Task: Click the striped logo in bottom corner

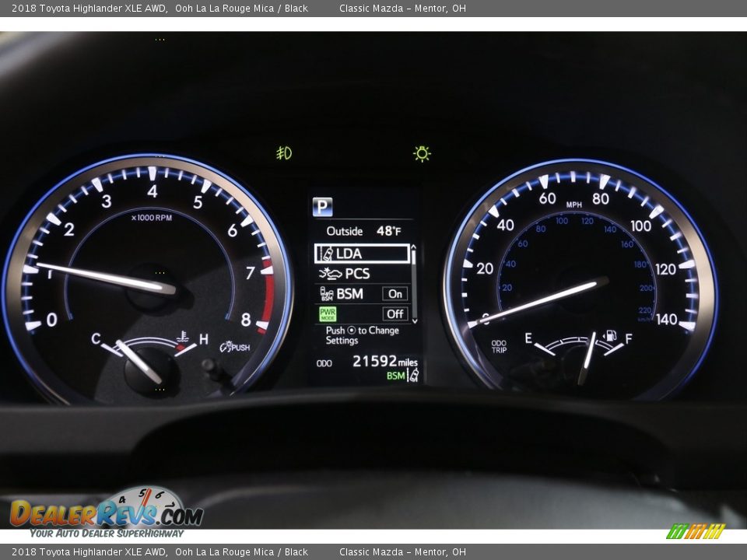Action: (x=696, y=531)
